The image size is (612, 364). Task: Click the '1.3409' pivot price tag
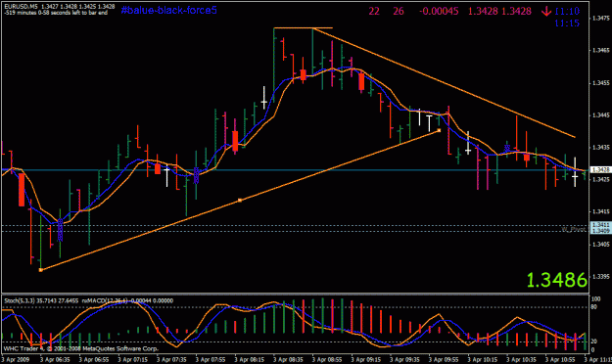[600, 231]
